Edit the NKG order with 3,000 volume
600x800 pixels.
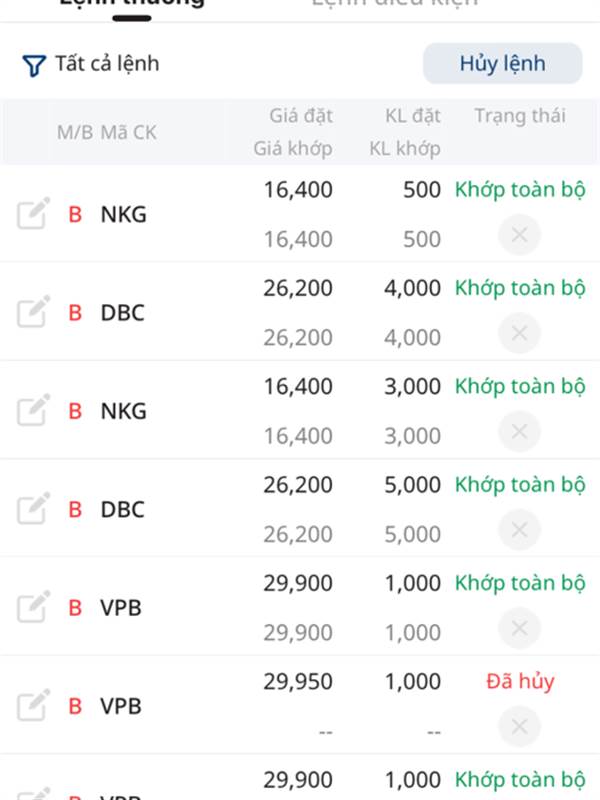[33, 410]
